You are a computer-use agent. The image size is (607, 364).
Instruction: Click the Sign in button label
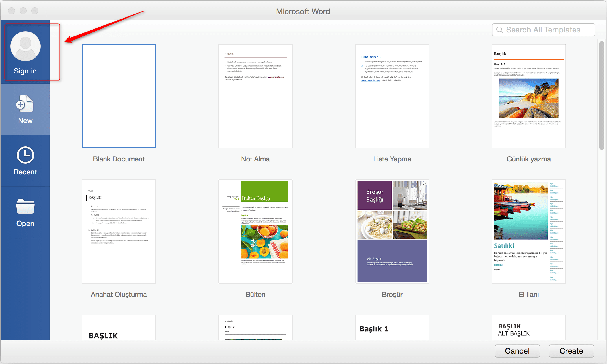click(24, 71)
